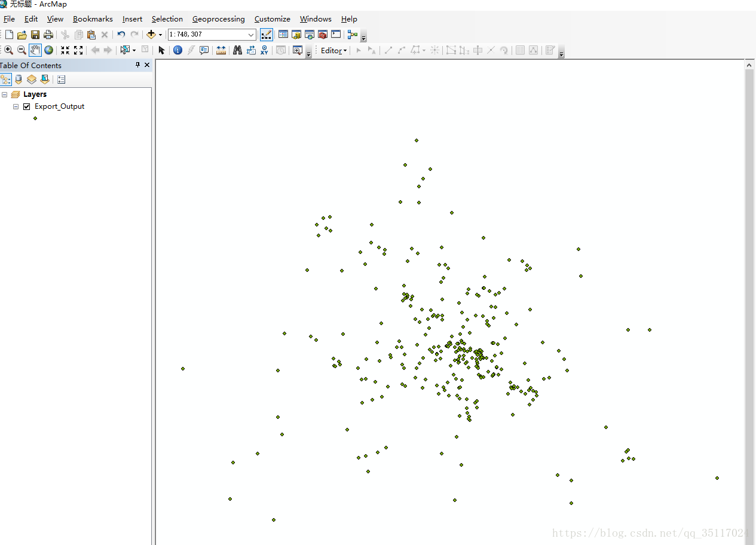Open the Editor toolbar toggle icon
This screenshot has height=545, width=756.
click(x=267, y=35)
